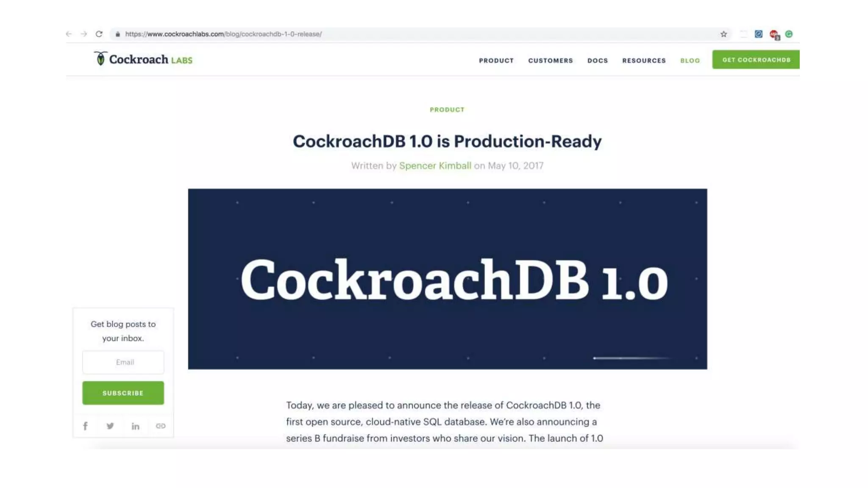Open author Spencer Kimball's page
Viewport: 868px width, 488px height.
coord(435,166)
